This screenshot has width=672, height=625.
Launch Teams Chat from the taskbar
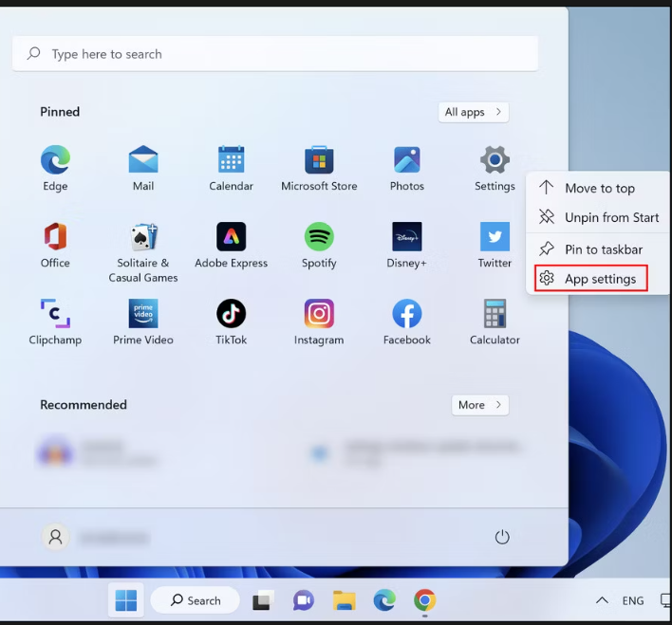pyautogui.click(x=304, y=600)
